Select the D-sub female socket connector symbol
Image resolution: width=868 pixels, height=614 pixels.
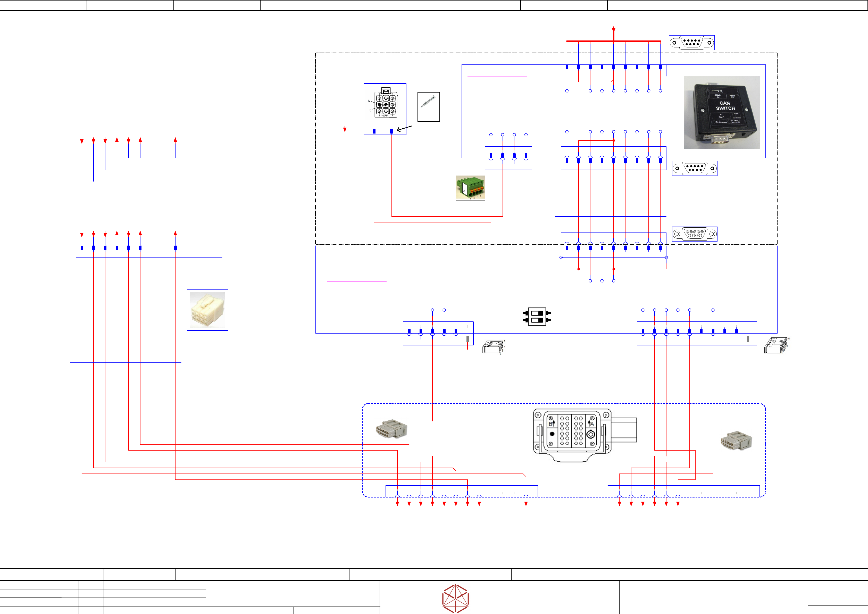[x=695, y=234]
